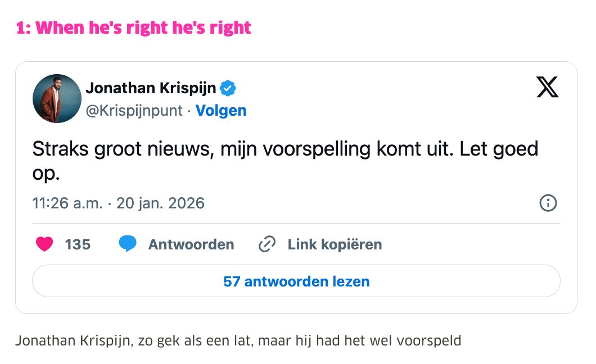Click the blue verified badge

228,88
